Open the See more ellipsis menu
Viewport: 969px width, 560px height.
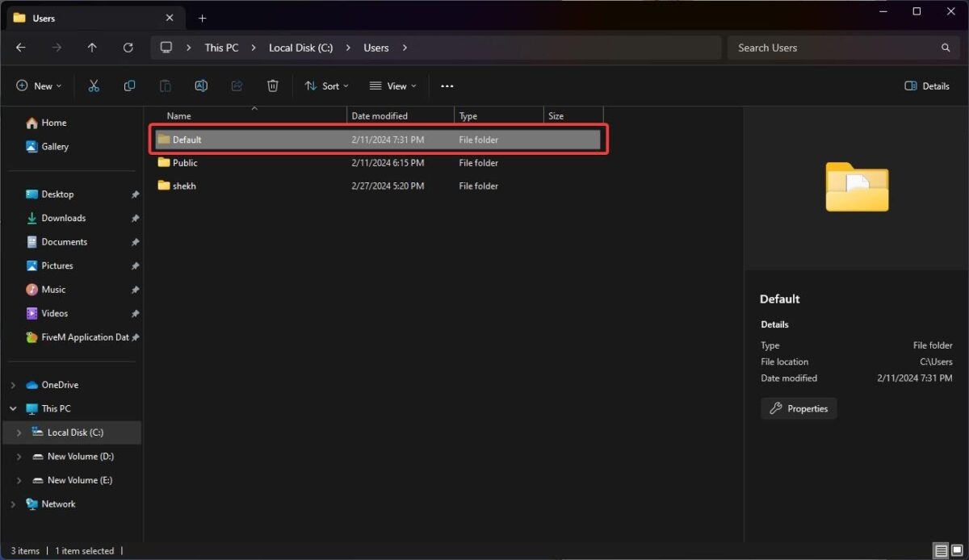(447, 86)
